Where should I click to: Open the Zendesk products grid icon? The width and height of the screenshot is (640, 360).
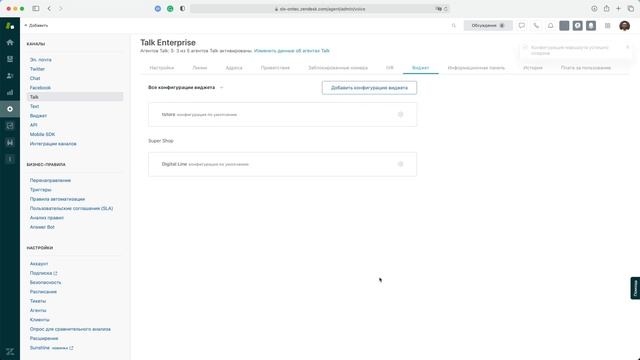point(607,26)
